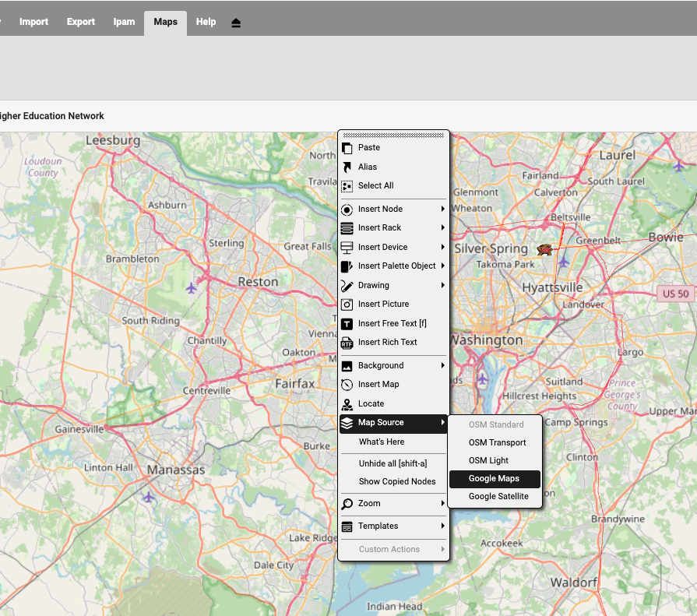
Task: Click the Select All icon
Action: click(x=347, y=186)
